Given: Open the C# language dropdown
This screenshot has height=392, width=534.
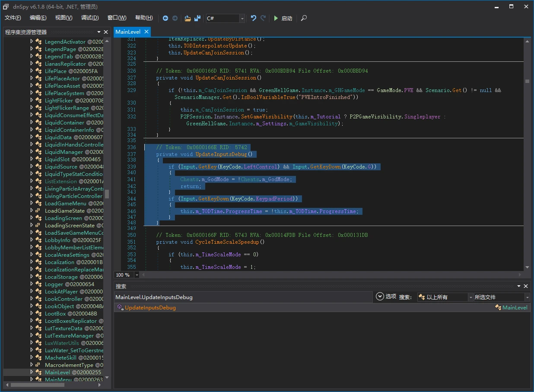Looking at the screenshot, I should click(226, 18).
